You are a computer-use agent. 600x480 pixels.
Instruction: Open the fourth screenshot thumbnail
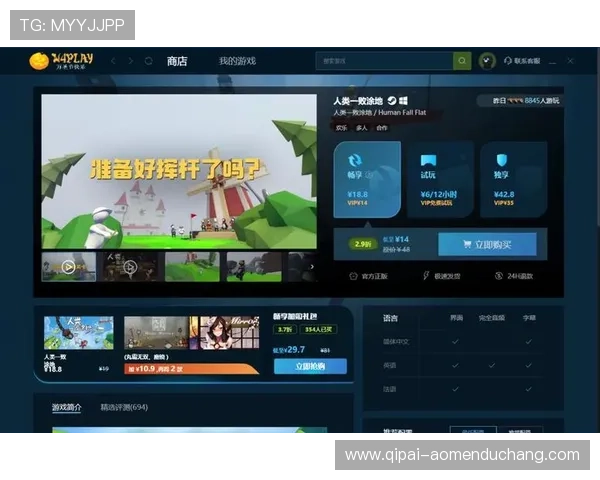(254, 267)
